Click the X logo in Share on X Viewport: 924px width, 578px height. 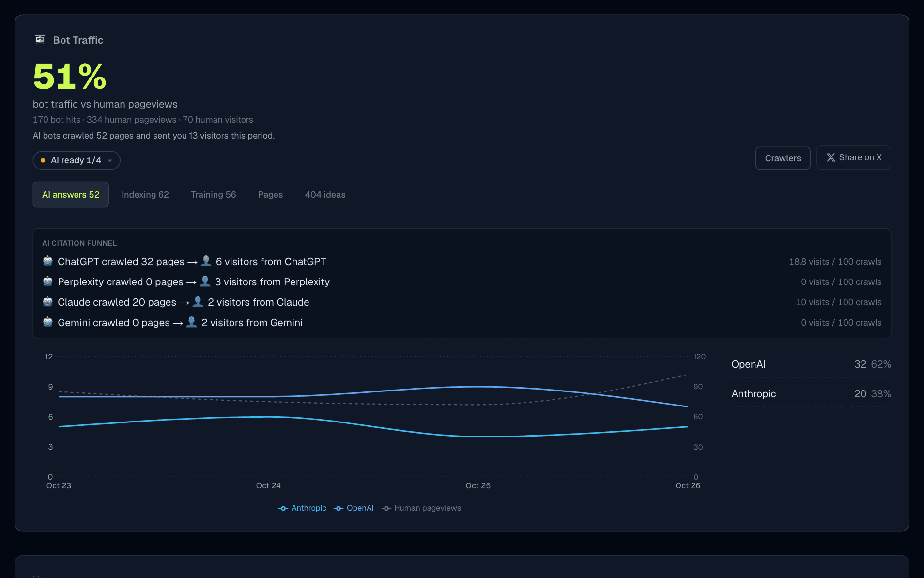coord(831,157)
